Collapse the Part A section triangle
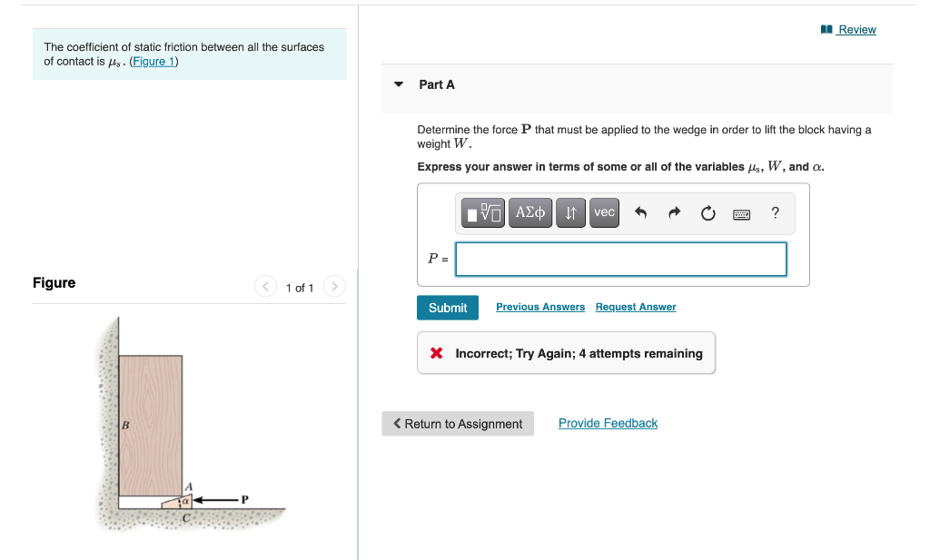This screenshot has width=930, height=560. 399,84
